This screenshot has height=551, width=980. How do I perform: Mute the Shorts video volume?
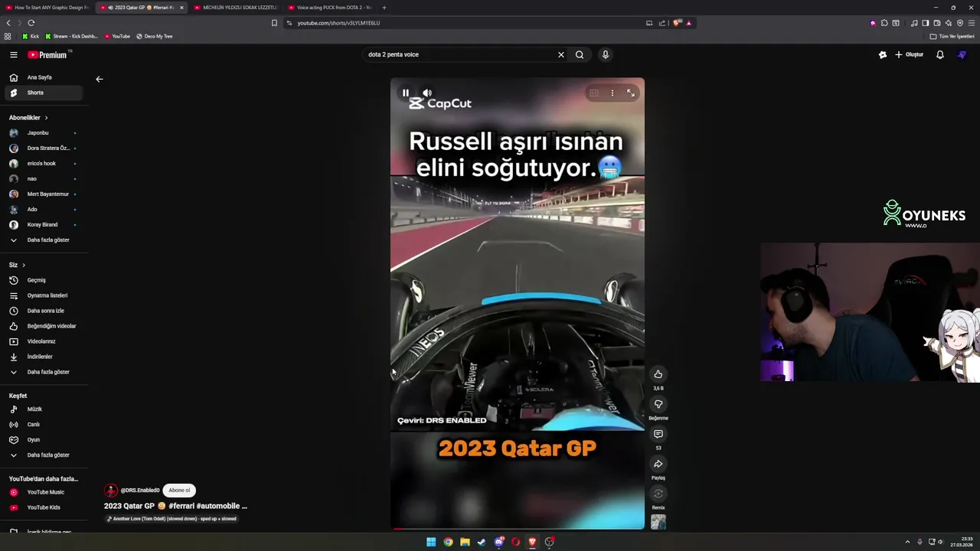point(427,93)
